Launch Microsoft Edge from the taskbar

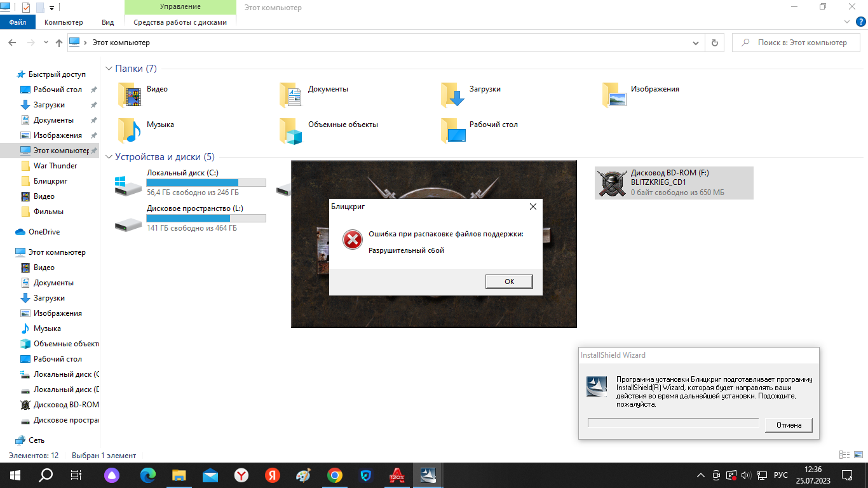pyautogui.click(x=147, y=475)
